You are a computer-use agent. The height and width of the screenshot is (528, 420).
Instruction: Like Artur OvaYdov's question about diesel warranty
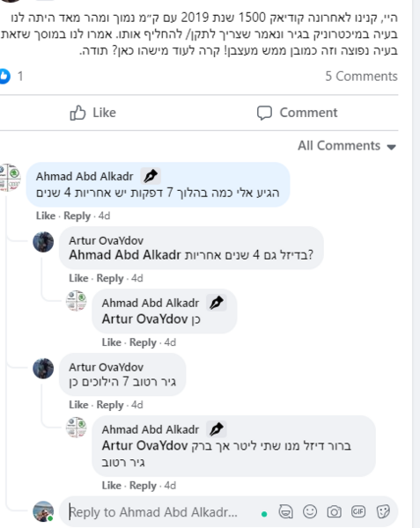point(78,278)
